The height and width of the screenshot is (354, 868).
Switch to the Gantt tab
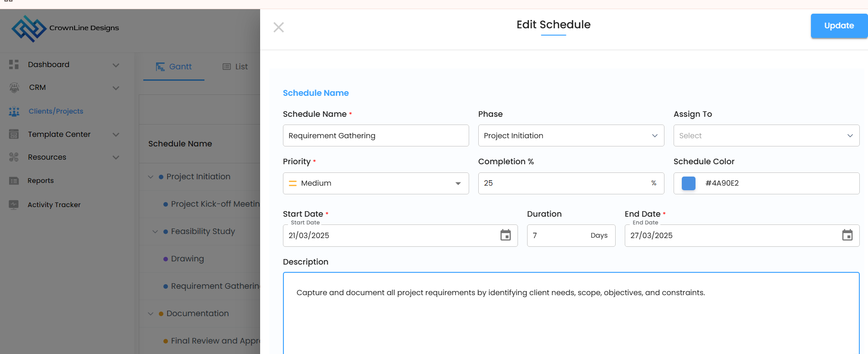tap(174, 67)
